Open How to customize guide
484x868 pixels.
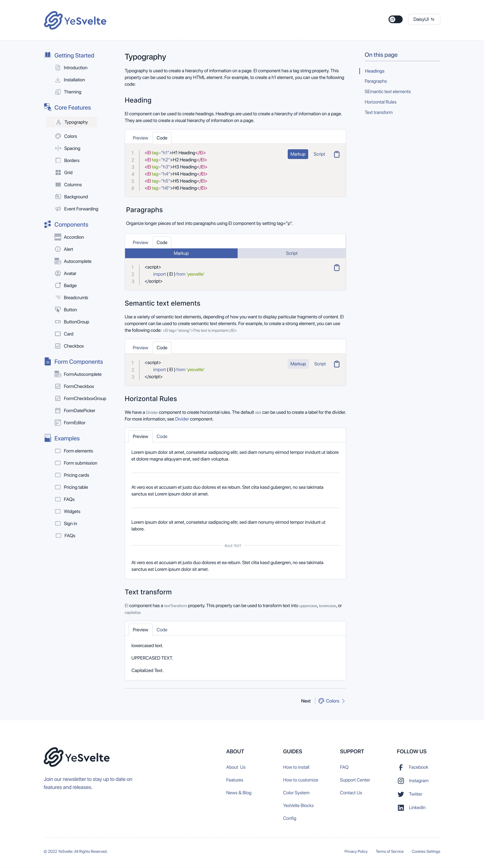[300, 780]
